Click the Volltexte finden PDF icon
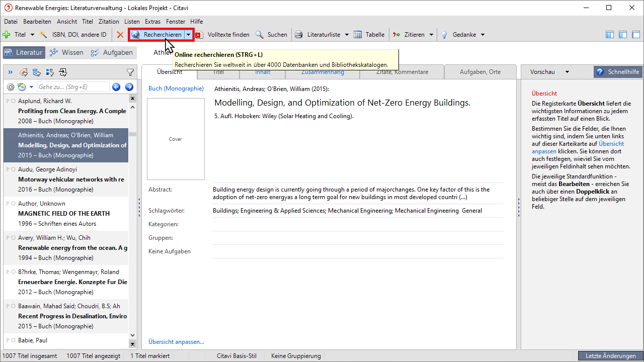644x362 pixels. coord(199,35)
